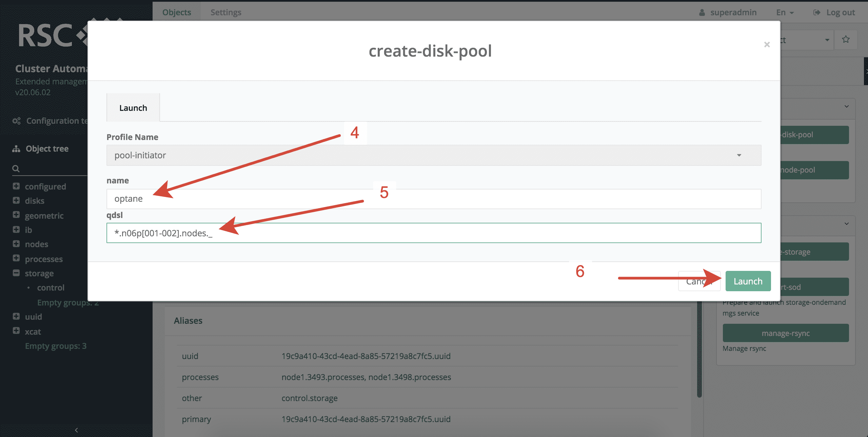868x437 pixels.
Task: Click the Object tree hierarchy icon
Action: tap(16, 149)
